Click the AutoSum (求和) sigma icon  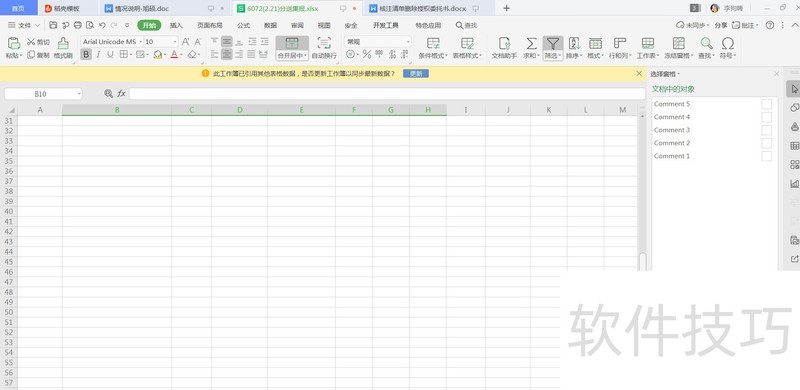[x=531, y=43]
